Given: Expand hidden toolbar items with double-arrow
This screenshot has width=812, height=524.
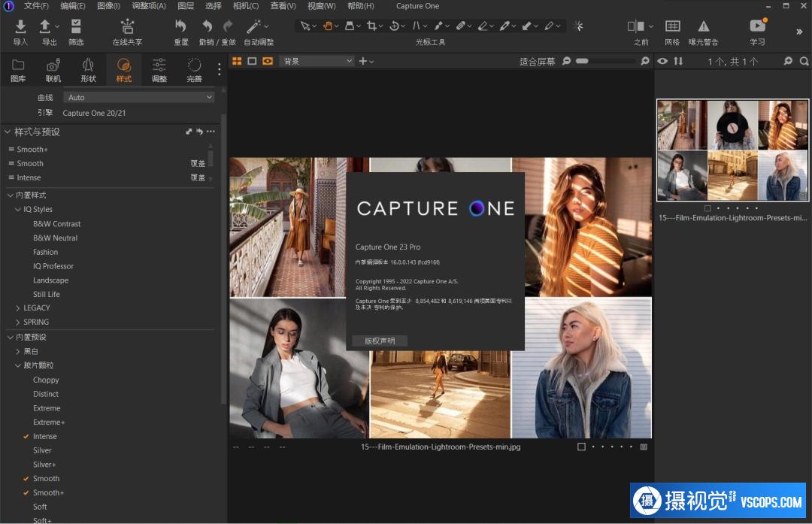Looking at the screenshot, I should (x=799, y=32).
